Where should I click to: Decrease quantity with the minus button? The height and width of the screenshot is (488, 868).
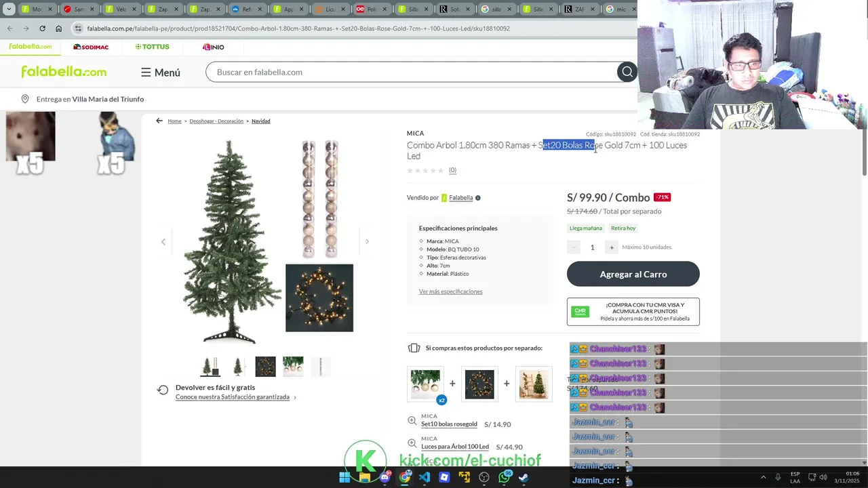coord(574,247)
